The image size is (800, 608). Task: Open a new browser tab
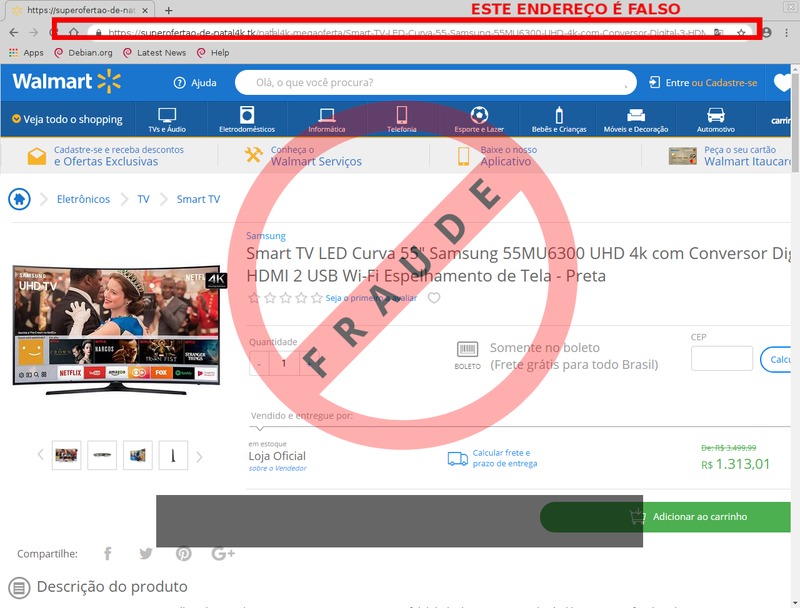(x=169, y=10)
